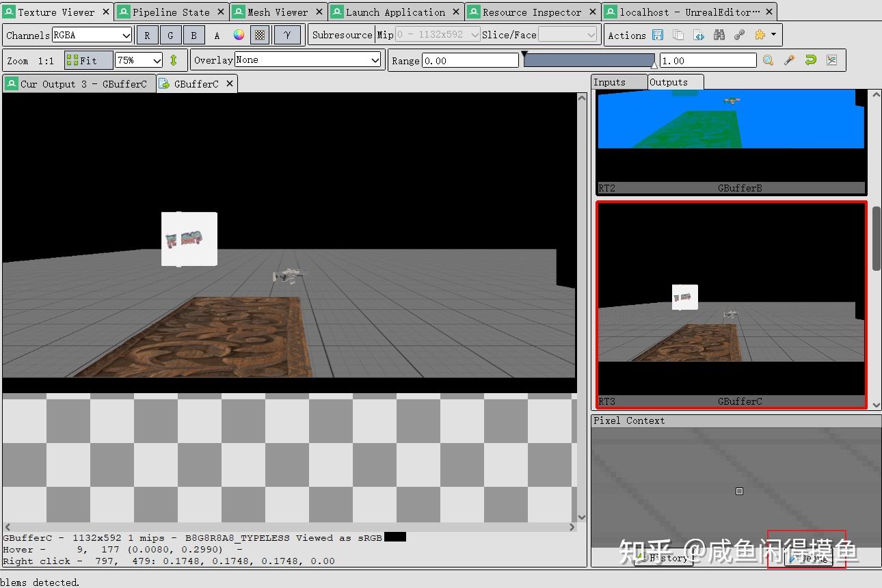Toggle the A alpha channel button

pyautogui.click(x=217, y=35)
